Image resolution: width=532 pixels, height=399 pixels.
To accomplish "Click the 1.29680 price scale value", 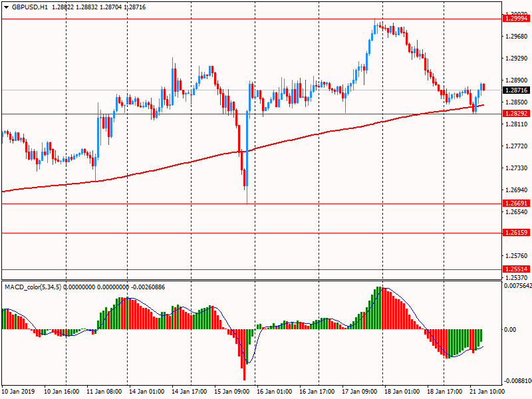I will (x=517, y=37).
